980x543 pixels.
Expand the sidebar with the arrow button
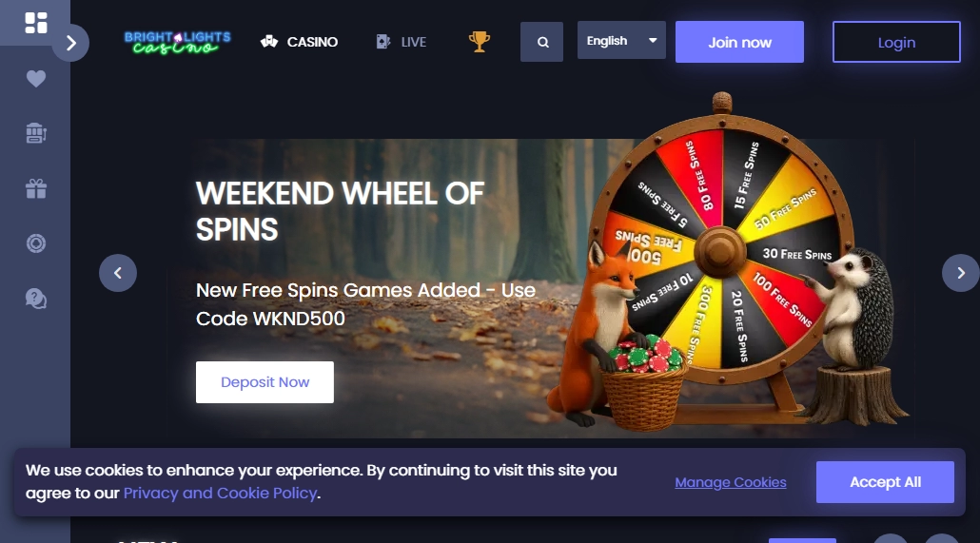(70, 43)
